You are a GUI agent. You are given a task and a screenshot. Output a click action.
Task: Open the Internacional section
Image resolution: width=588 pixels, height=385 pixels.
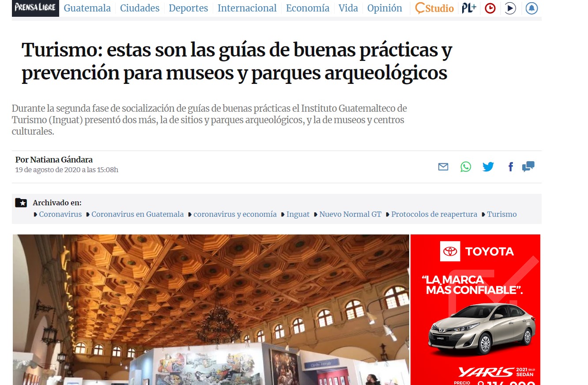click(247, 8)
